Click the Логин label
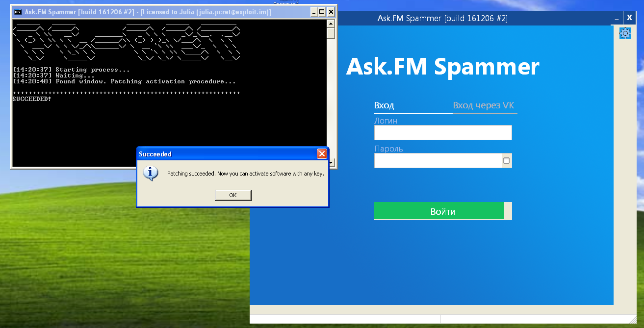The width and height of the screenshot is (644, 328). (x=386, y=121)
